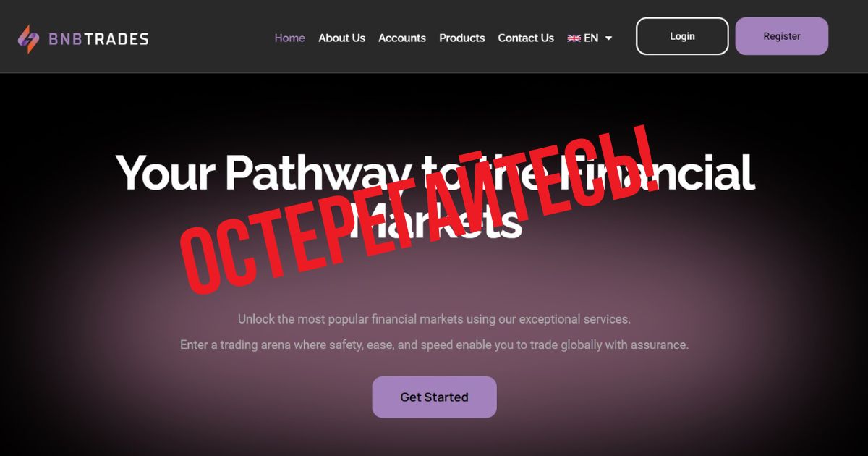The width and height of the screenshot is (868, 456).
Task: Click the red ОСТЕРЕГАЙТЕСЬ! warning overlay
Action: [420, 208]
